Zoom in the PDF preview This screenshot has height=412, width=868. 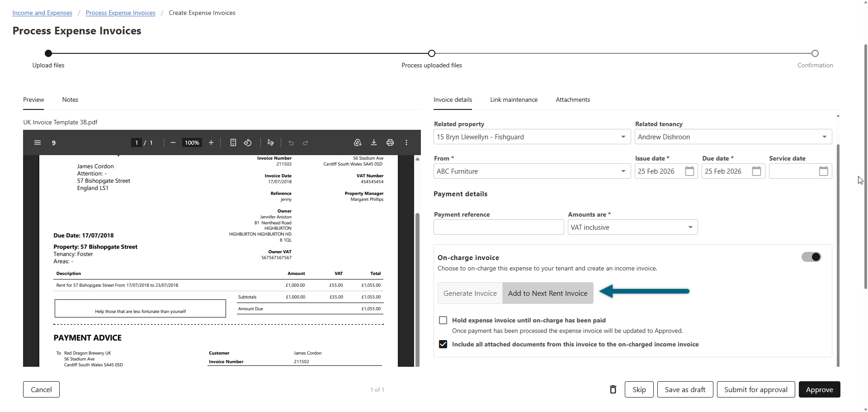[211, 142]
